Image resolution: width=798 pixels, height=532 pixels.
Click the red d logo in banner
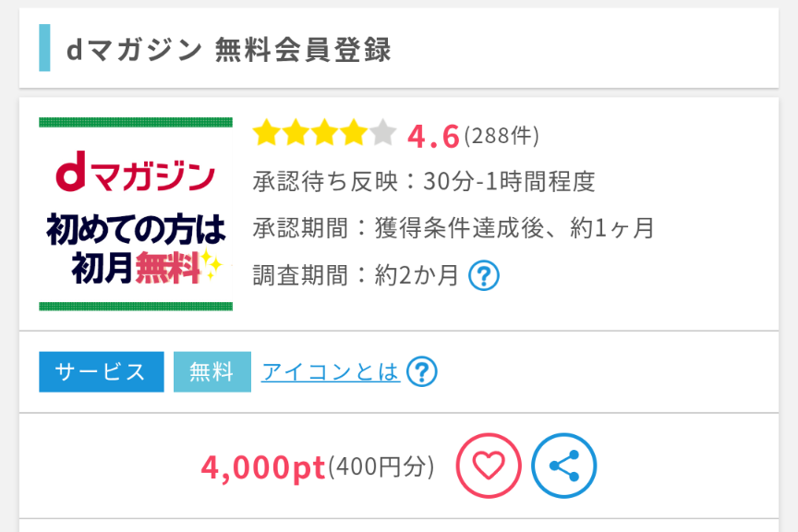[x=70, y=174]
